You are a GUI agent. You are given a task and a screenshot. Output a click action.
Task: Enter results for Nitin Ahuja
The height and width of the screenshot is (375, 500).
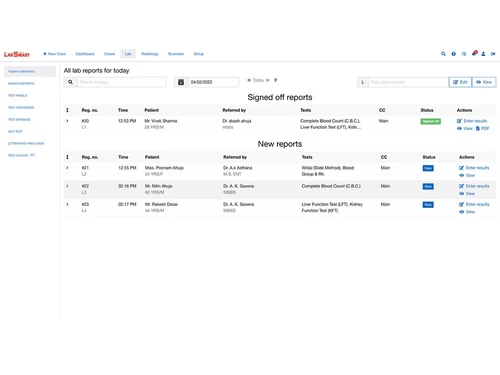(474, 186)
